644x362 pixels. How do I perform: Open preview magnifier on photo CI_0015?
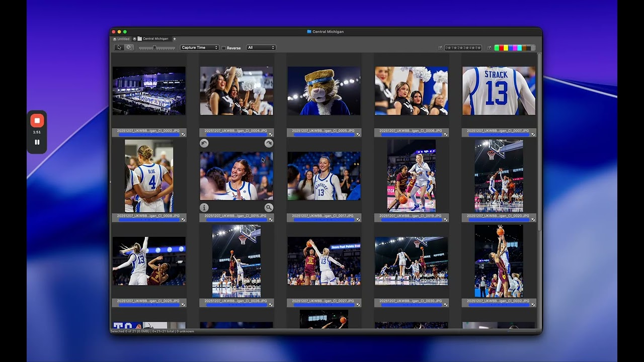[269, 207]
